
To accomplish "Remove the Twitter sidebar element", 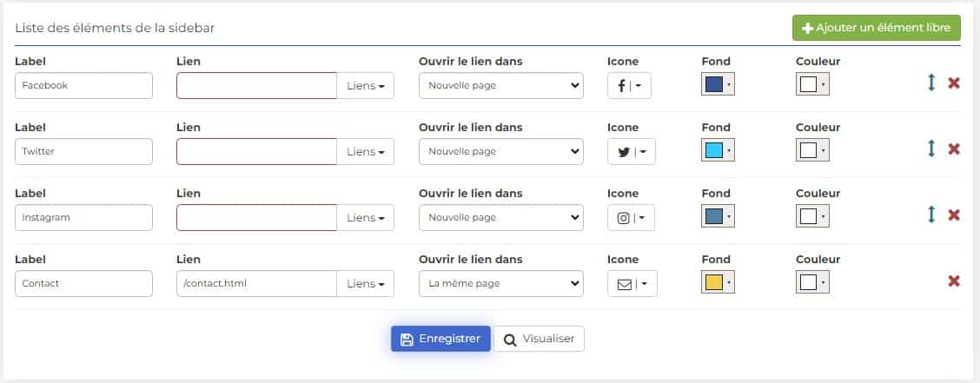I will point(954,149).
